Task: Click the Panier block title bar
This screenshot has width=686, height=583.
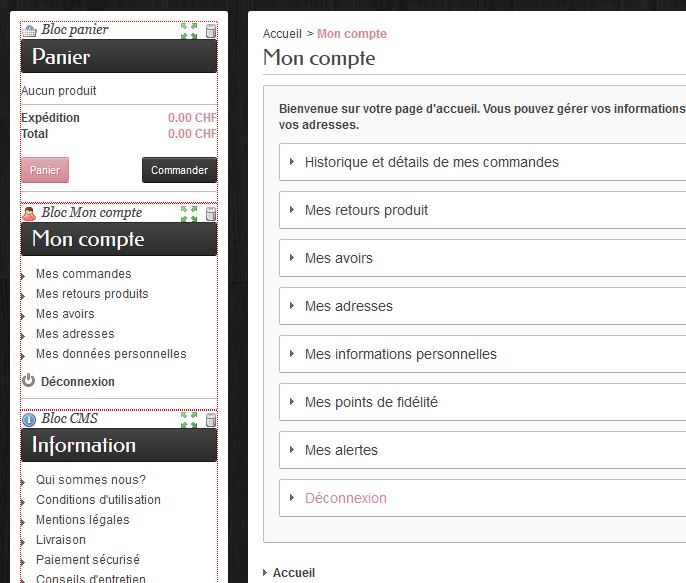Action: pos(119,56)
